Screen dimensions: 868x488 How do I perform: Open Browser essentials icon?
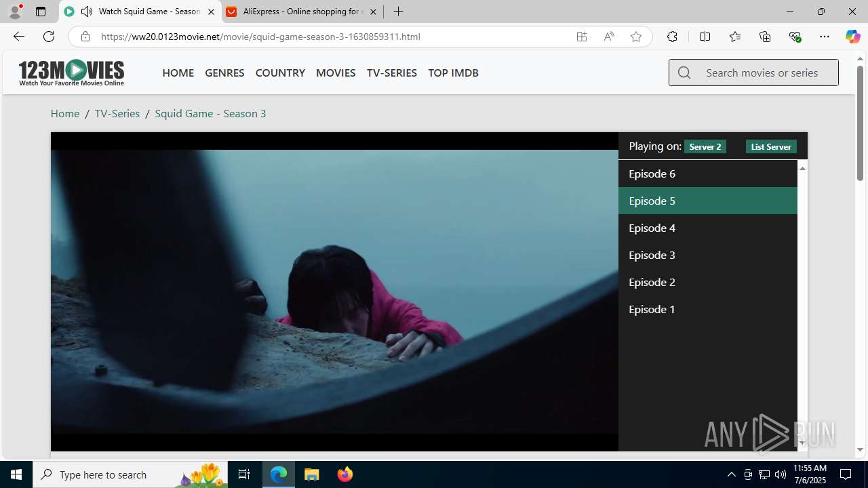coord(795,37)
